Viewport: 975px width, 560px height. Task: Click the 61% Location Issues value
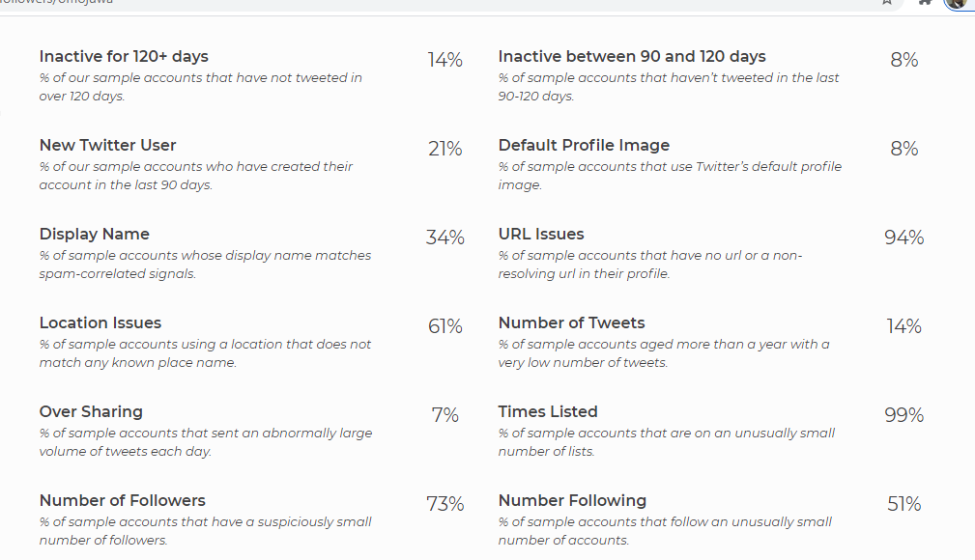coord(444,326)
